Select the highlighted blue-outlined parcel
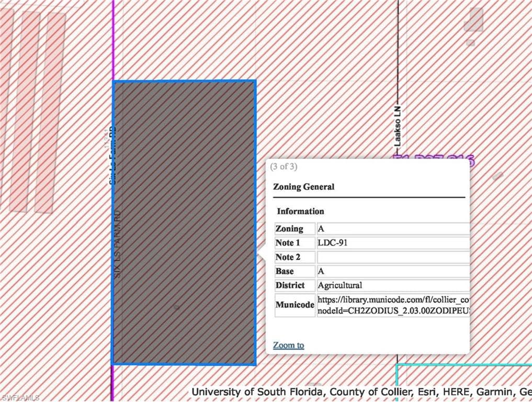 pos(184,223)
